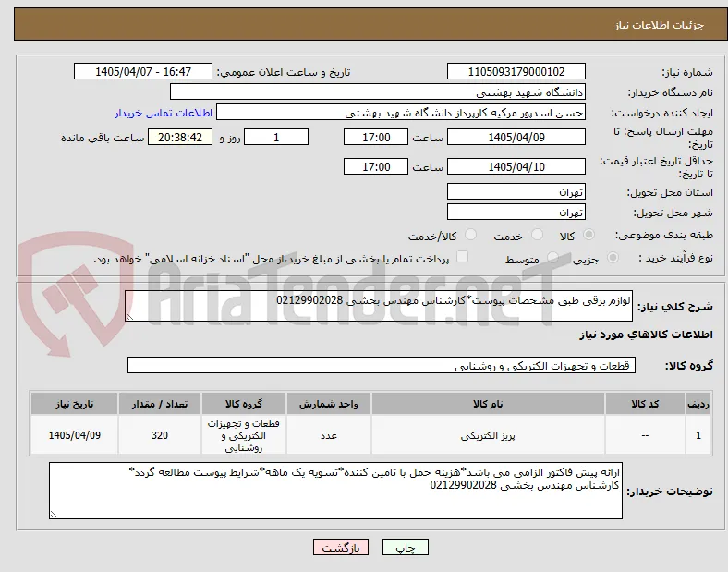The width and height of the screenshot is (728, 572).
Task: Click the گروه کالا column header
Action: click(244, 404)
